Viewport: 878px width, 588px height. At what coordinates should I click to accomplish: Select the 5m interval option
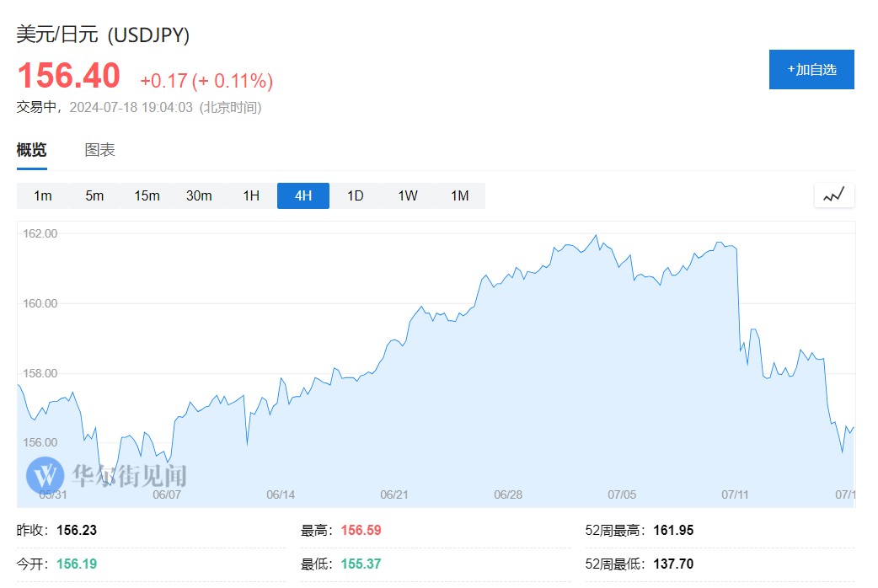94,196
